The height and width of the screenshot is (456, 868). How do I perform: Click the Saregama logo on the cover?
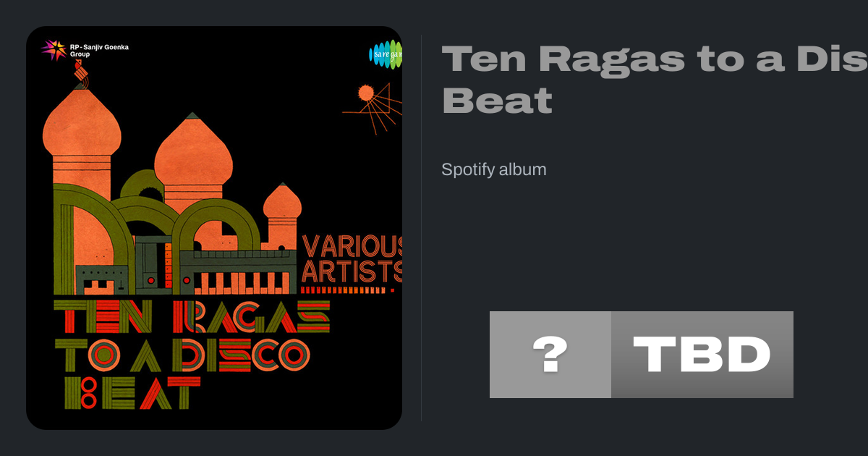click(x=386, y=54)
